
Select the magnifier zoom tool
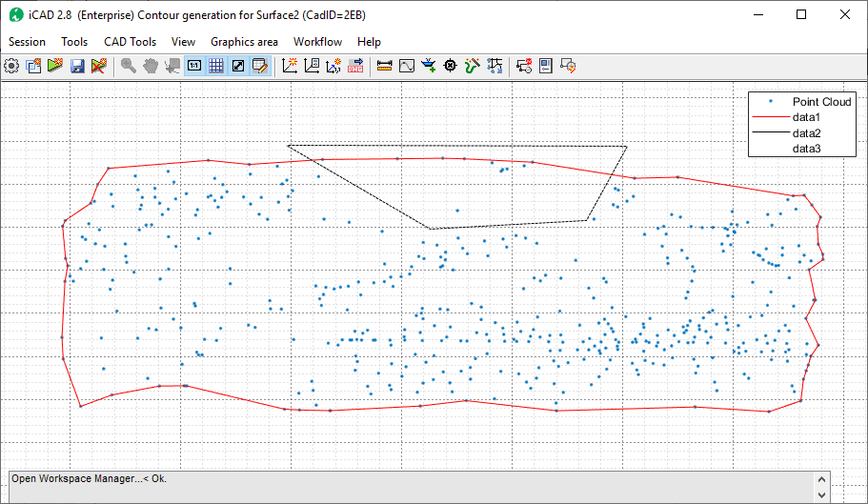click(x=129, y=66)
